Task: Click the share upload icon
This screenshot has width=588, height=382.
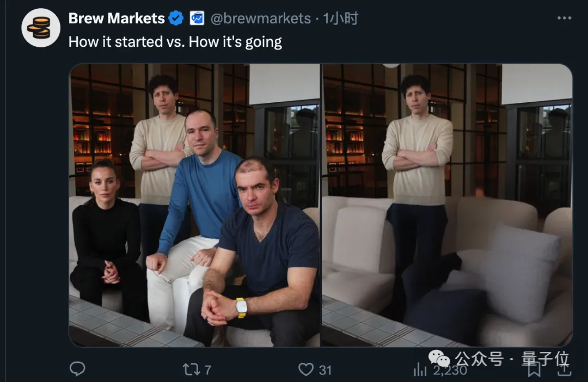Action: pos(564,370)
